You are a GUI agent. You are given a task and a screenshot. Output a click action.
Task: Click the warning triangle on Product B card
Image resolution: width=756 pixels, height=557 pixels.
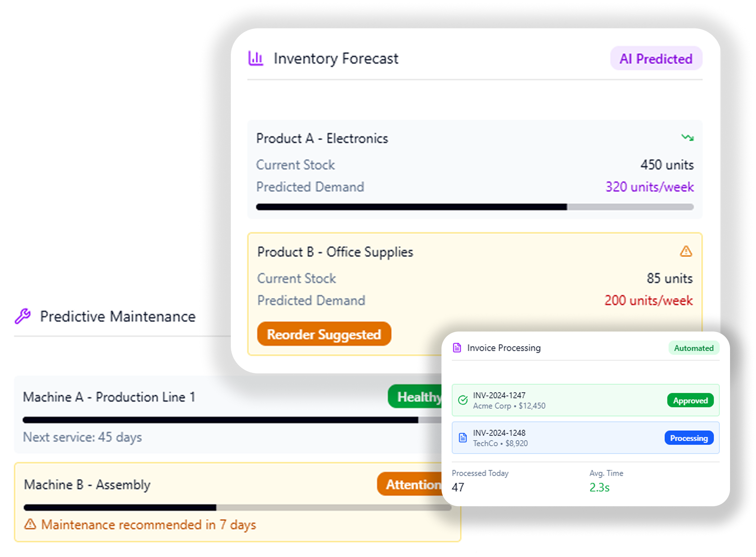686,252
